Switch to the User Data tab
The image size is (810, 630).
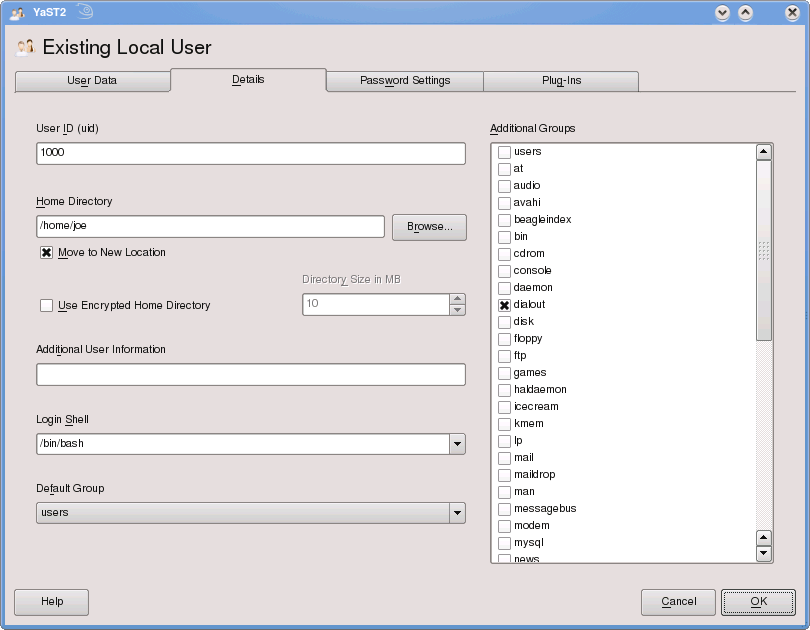click(x=92, y=81)
